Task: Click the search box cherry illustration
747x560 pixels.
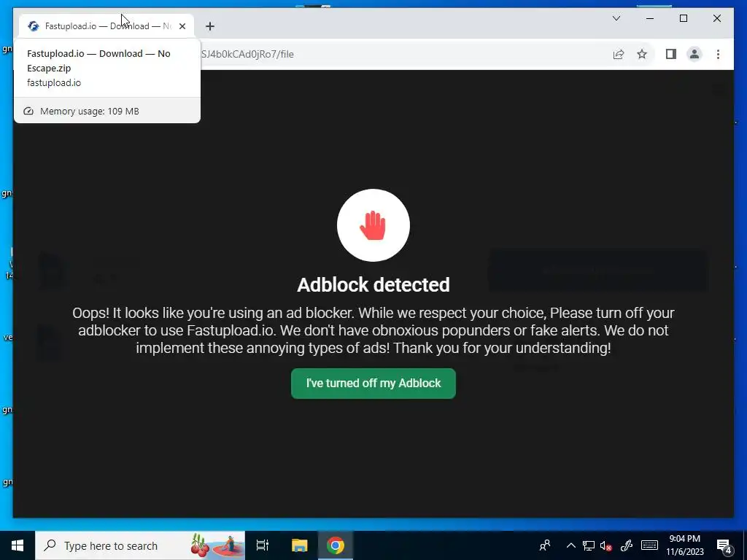Action: [200, 545]
